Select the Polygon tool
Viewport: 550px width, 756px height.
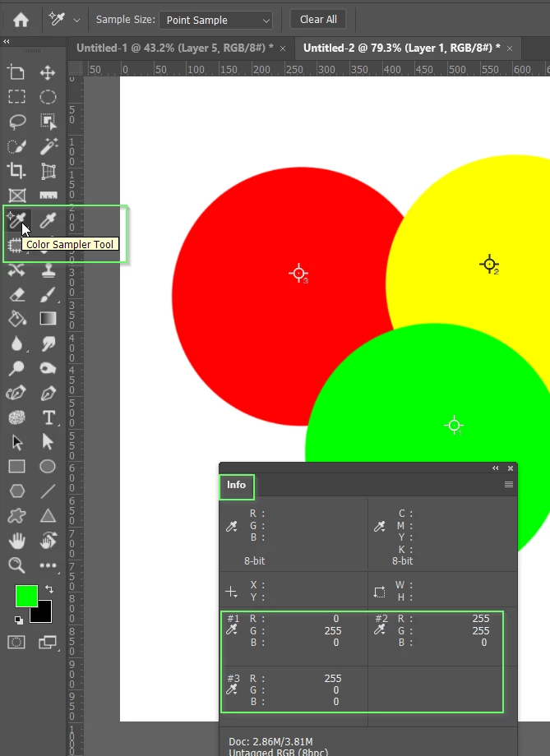(17, 491)
